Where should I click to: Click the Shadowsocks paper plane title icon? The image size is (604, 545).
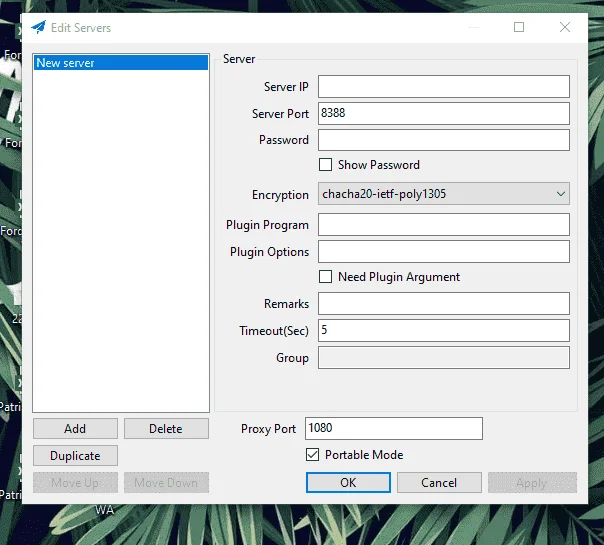(39, 27)
